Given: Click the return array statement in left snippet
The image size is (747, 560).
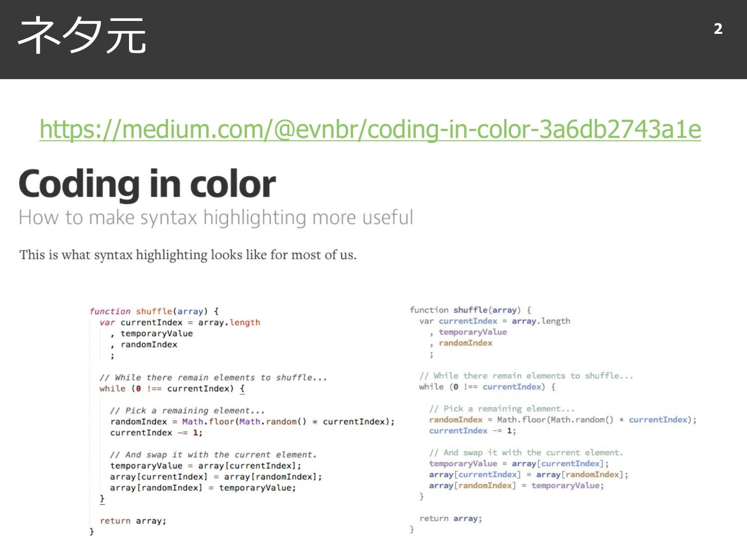Looking at the screenshot, I should (x=133, y=521).
